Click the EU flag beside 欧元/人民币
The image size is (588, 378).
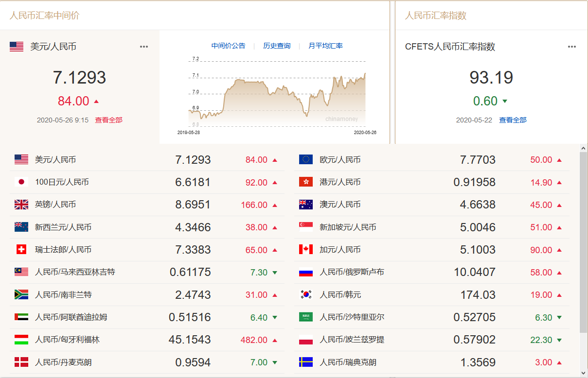[x=306, y=159]
